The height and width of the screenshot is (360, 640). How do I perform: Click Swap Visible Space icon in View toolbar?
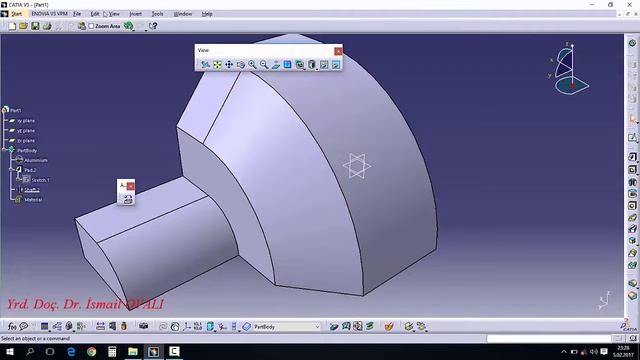336,64
